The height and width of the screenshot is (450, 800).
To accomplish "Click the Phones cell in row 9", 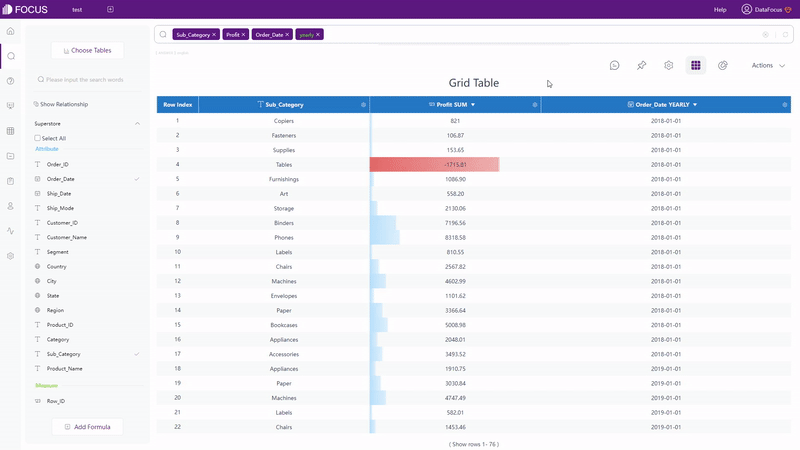I will tap(284, 238).
